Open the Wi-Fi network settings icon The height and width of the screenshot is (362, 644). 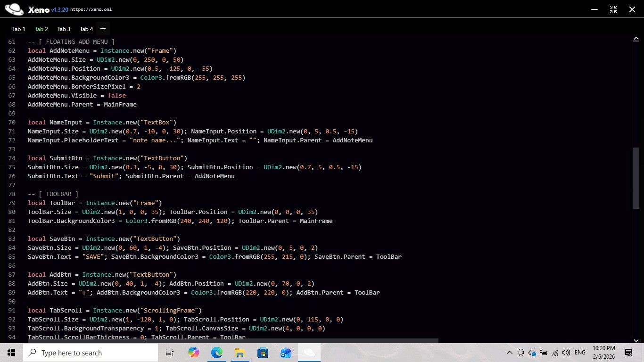click(x=555, y=353)
